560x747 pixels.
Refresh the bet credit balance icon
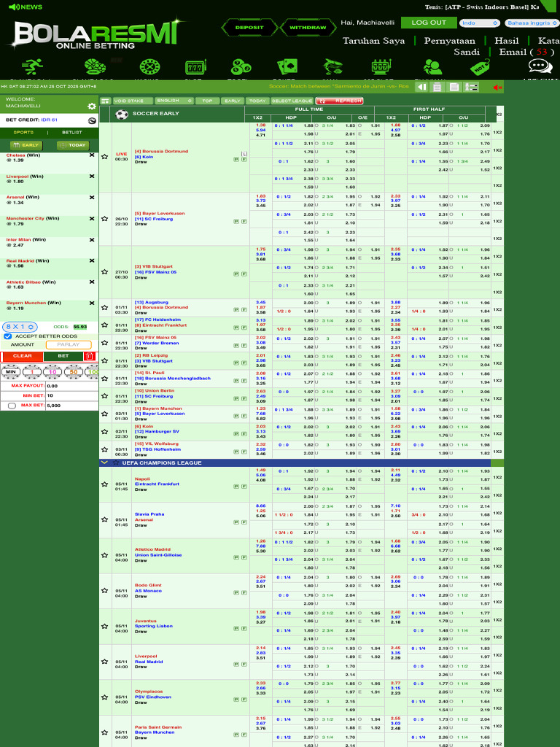[92, 120]
